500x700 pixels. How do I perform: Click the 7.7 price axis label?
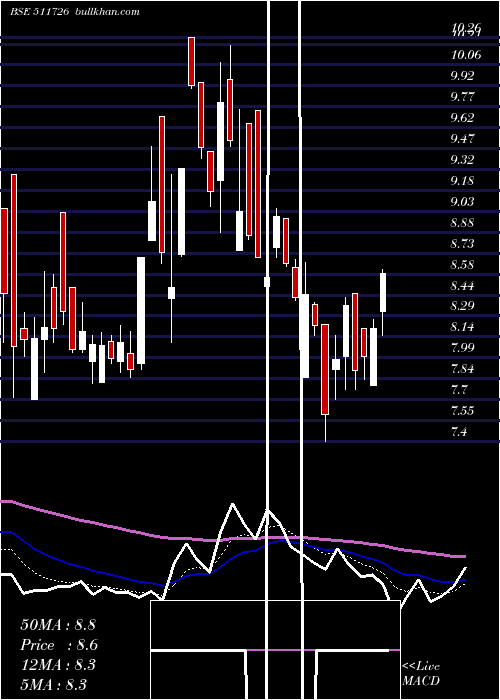pyautogui.click(x=460, y=390)
